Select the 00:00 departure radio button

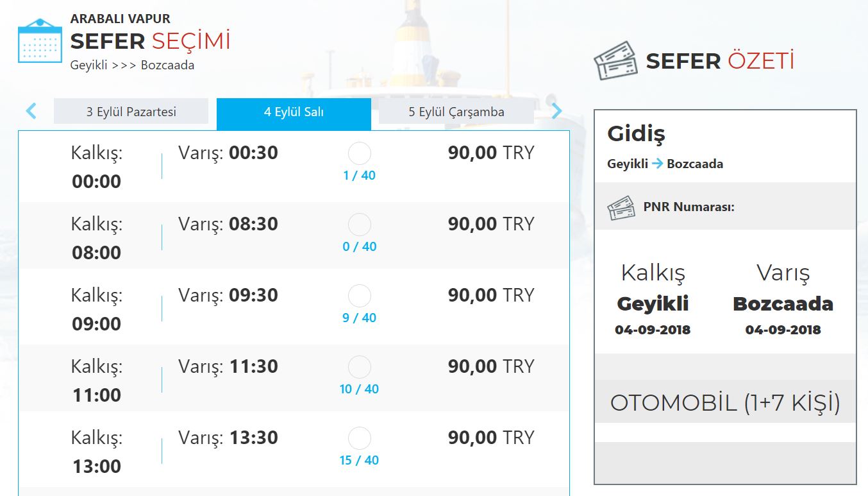[x=359, y=154]
